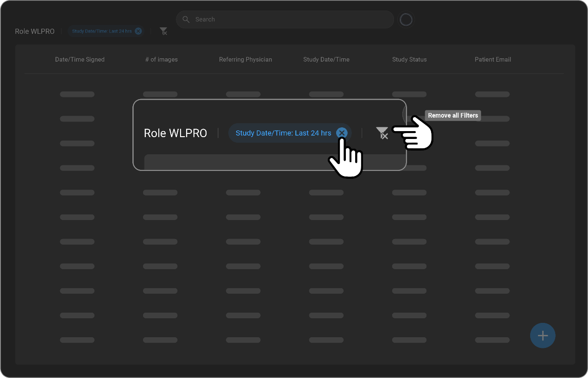Select the Referring Physician column header
This screenshot has width=588, height=378.
tap(245, 59)
